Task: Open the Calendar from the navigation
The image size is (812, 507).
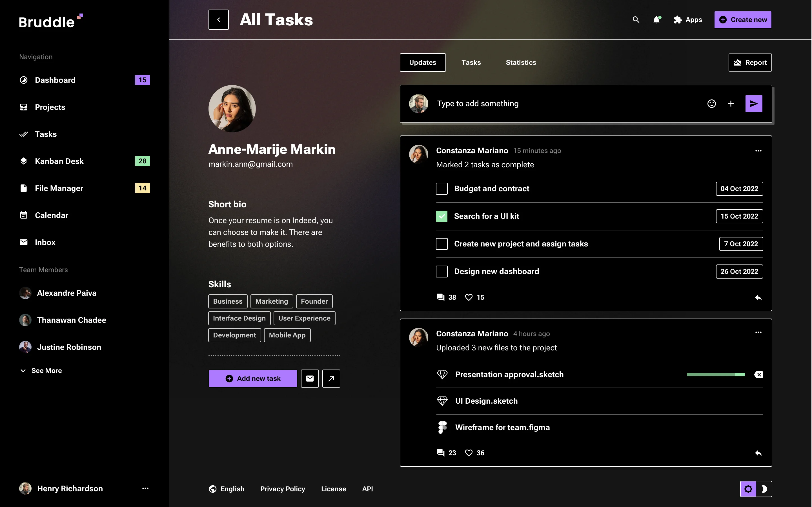Action: click(x=51, y=215)
